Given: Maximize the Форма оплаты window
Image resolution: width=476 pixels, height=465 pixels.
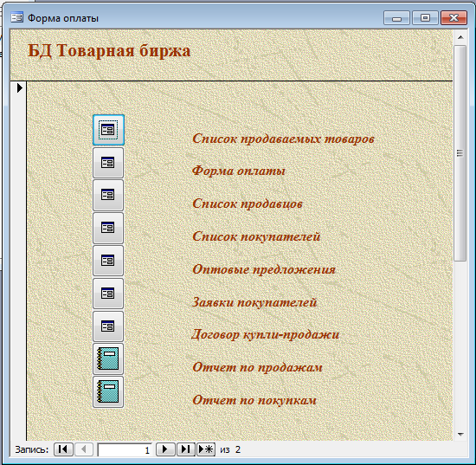Looking at the screenshot, I should [425, 18].
